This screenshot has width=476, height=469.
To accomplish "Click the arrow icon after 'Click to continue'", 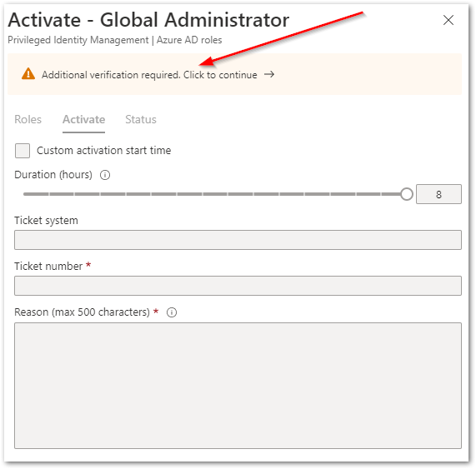I will (269, 74).
